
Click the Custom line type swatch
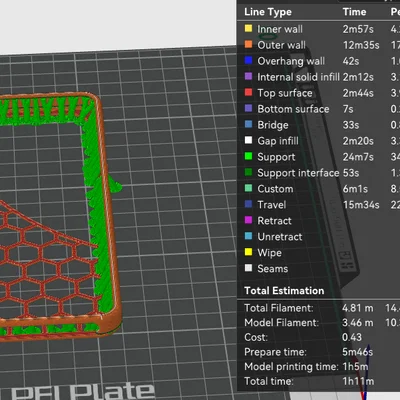(x=248, y=188)
